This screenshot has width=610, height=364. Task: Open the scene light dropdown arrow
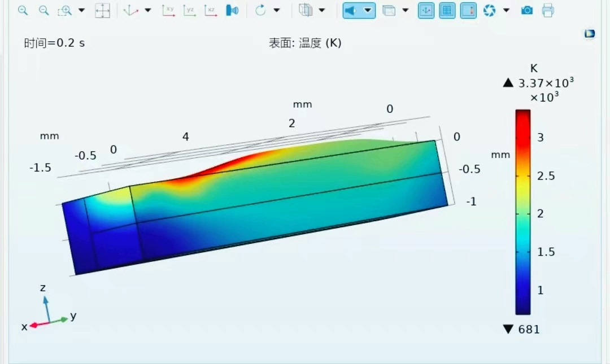368,11
